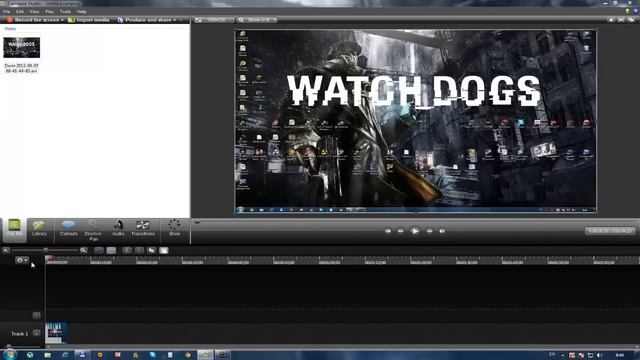640x360 pixels.
Task: Click the Track 1 label
Action: [20, 334]
